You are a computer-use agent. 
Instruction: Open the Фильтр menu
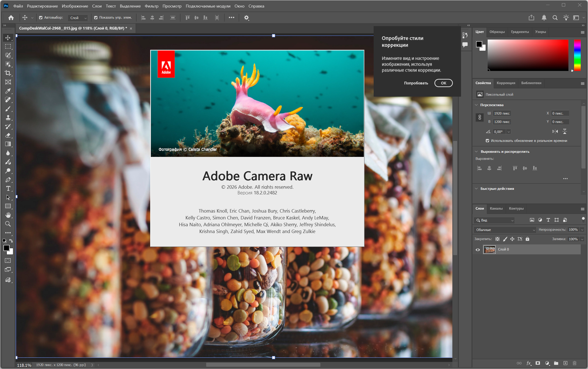click(x=151, y=6)
